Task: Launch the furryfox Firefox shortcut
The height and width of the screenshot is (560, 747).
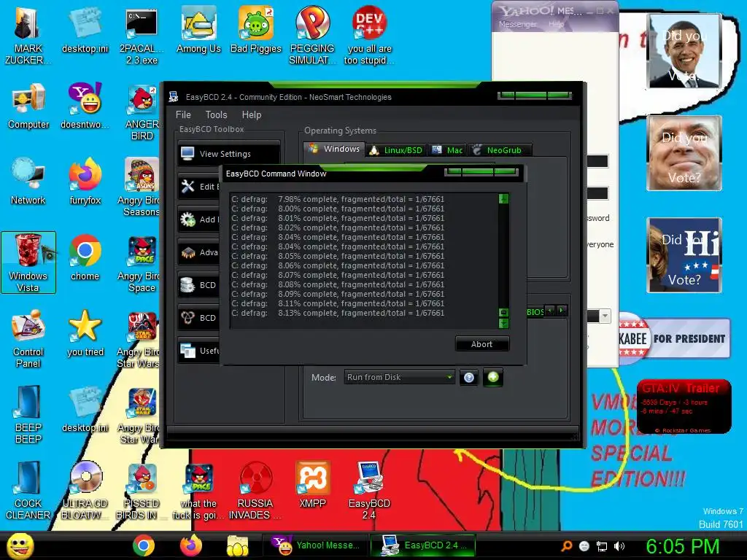Action: coord(85,181)
